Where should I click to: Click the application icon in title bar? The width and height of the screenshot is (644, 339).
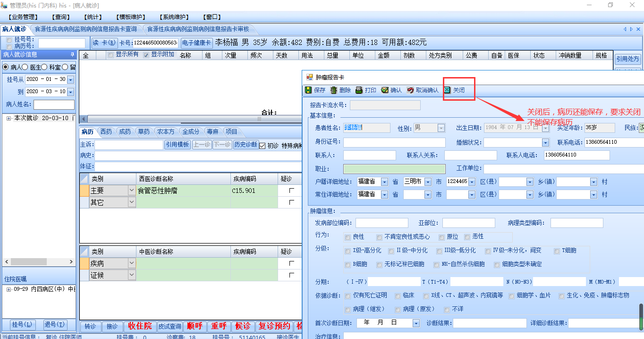point(4,5)
